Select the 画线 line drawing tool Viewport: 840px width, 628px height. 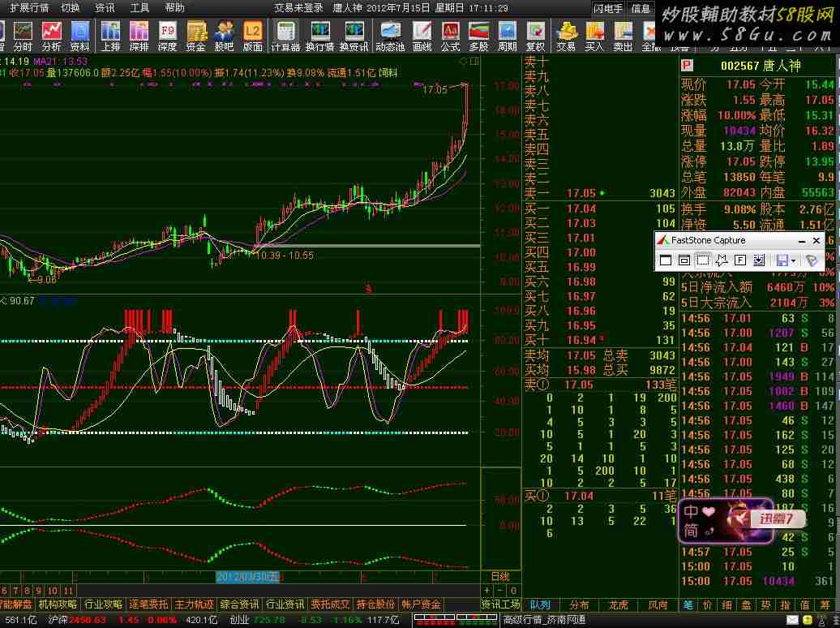pos(422,36)
